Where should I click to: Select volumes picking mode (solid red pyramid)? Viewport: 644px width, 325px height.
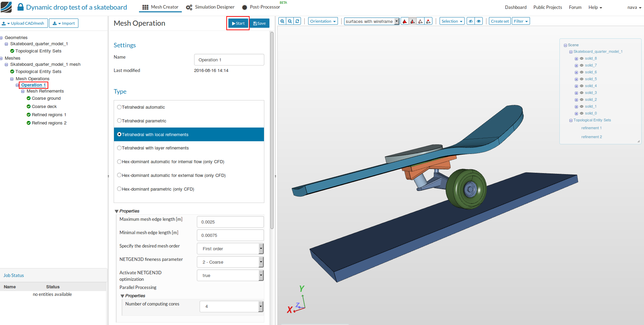point(405,21)
